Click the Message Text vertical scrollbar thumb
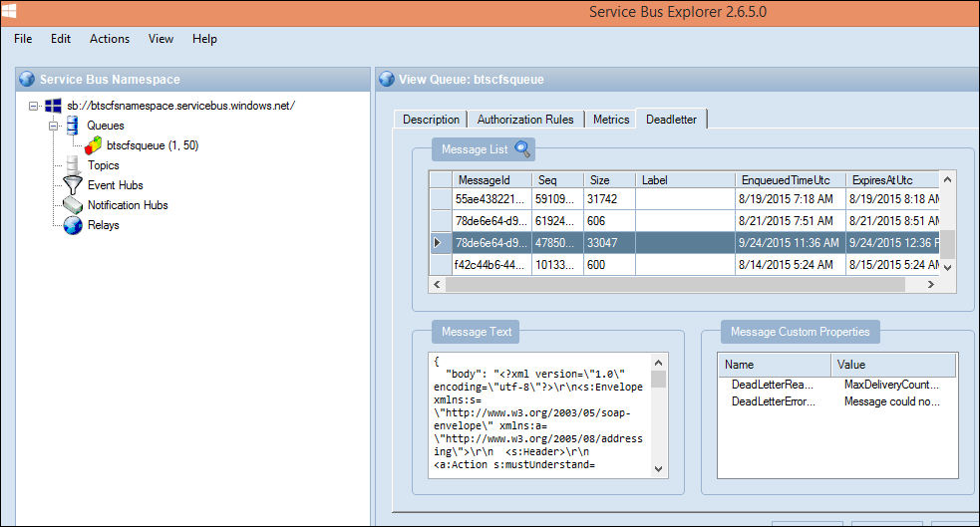The image size is (980, 527). [659, 379]
